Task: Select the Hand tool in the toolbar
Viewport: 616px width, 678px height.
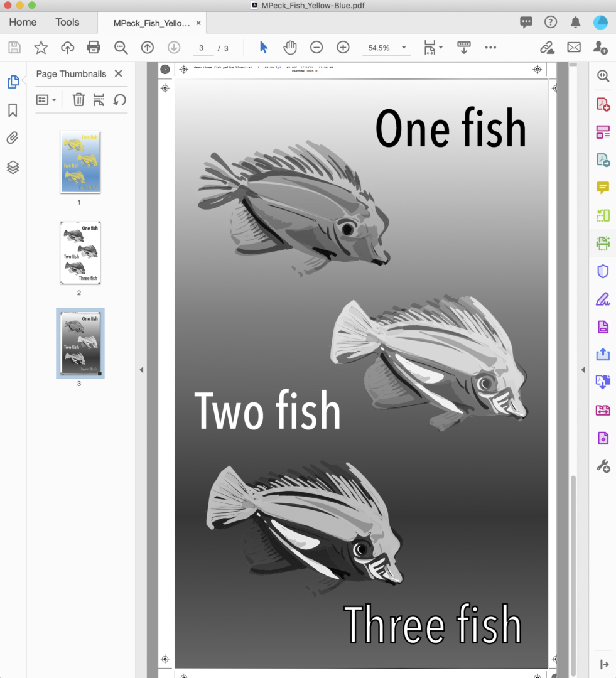Action: click(x=289, y=47)
